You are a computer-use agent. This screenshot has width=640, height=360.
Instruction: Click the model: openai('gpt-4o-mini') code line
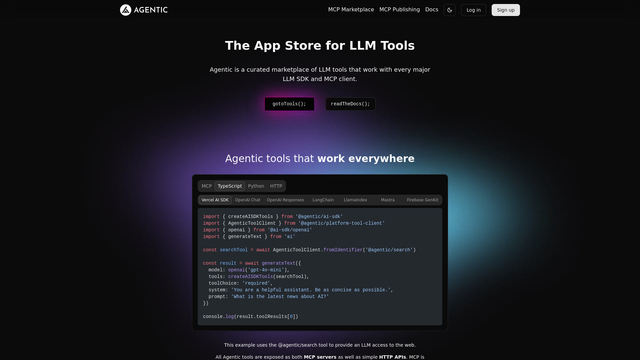pos(249,270)
